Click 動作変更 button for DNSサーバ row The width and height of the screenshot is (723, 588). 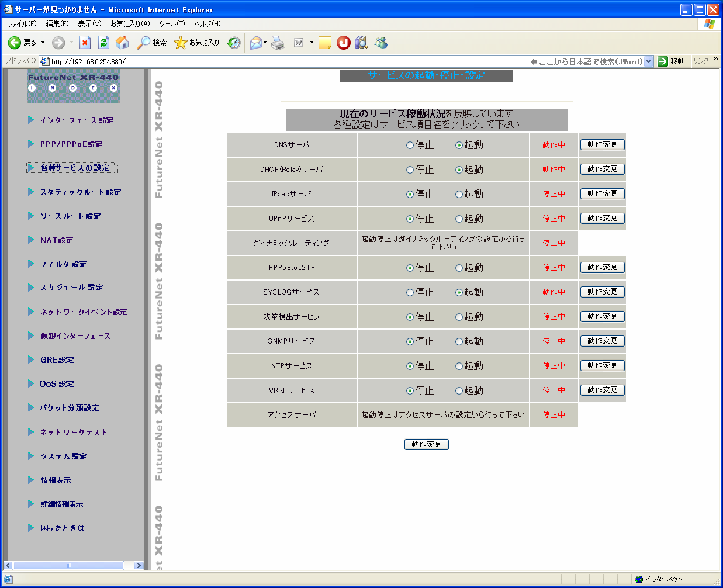pos(603,144)
